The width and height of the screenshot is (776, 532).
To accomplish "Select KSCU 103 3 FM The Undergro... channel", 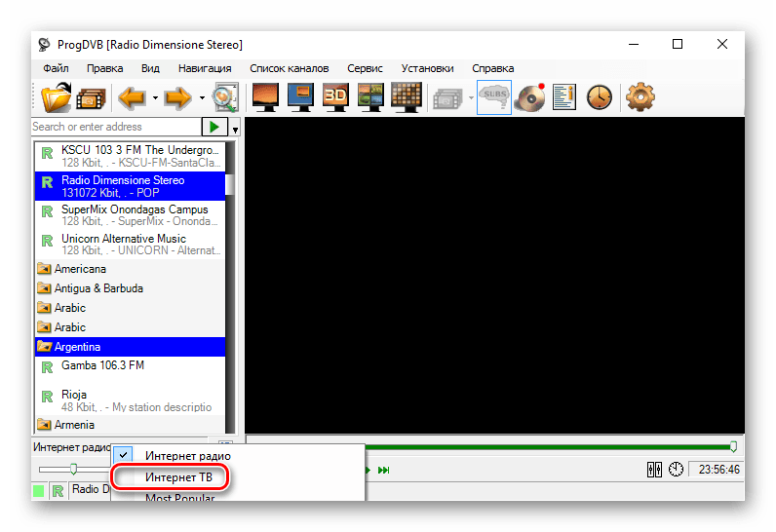I will click(x=131, y=156).
